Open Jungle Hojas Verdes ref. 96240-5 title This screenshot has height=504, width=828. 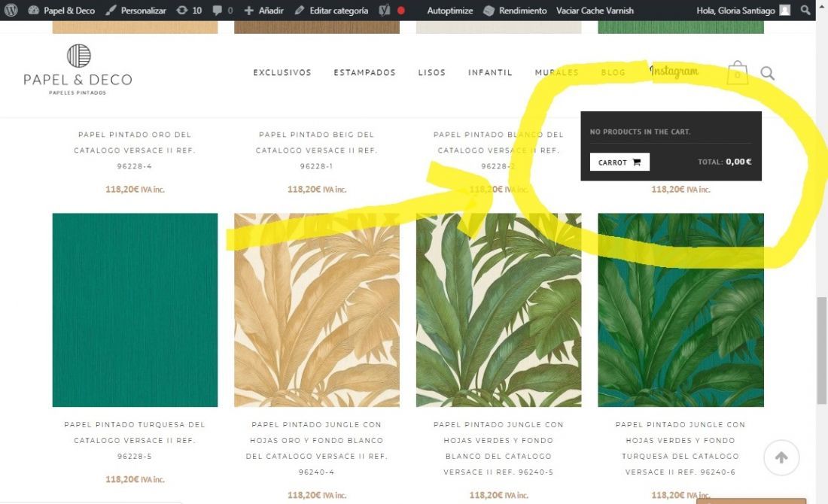(x=498, y=448)
